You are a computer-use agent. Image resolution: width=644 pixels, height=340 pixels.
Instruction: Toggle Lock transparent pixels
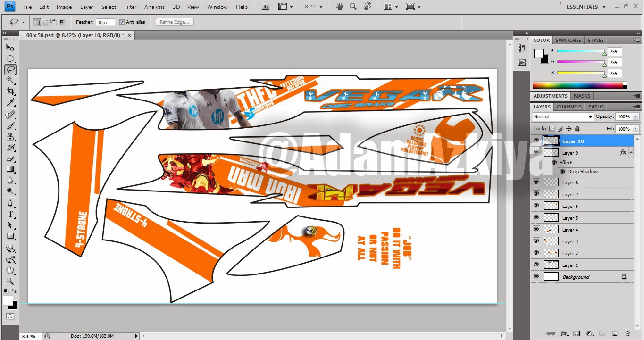coord(552,128)
